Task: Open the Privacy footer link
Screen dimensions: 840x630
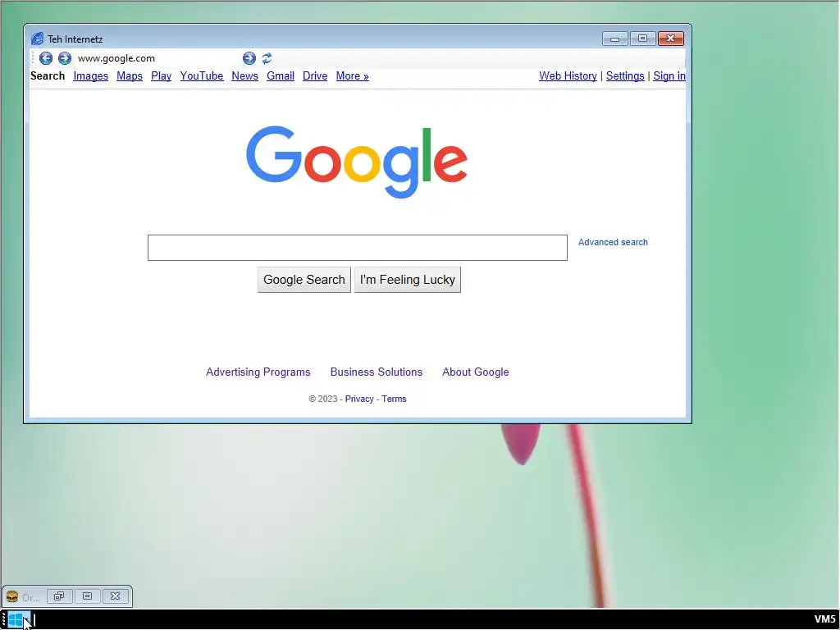Action: [x=359, y=399]
